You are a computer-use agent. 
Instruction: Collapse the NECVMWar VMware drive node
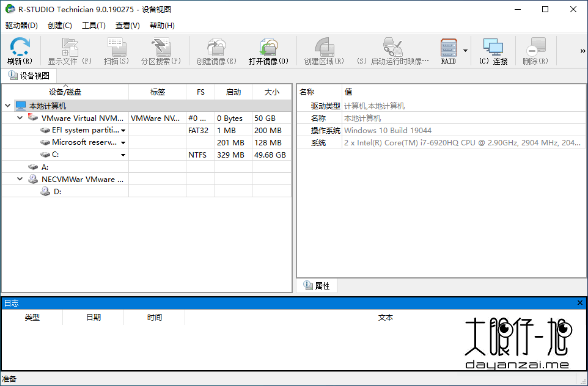point(20,179)
